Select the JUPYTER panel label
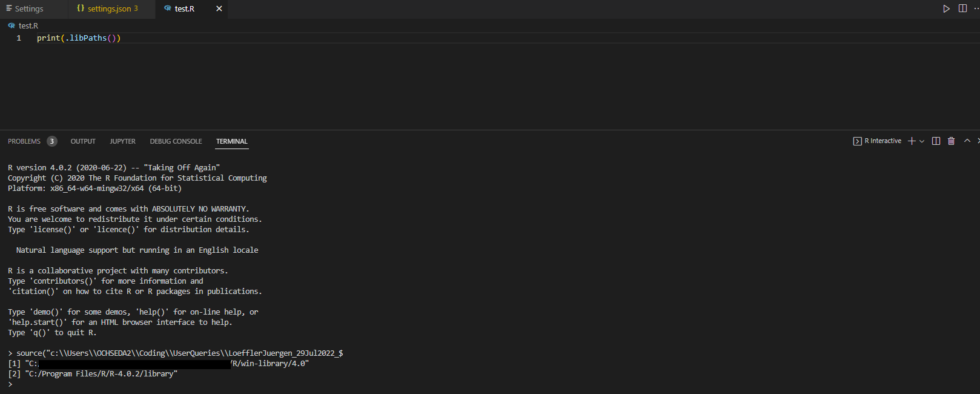This screenshot has height=394, width=980. click(x=122, y=141)
